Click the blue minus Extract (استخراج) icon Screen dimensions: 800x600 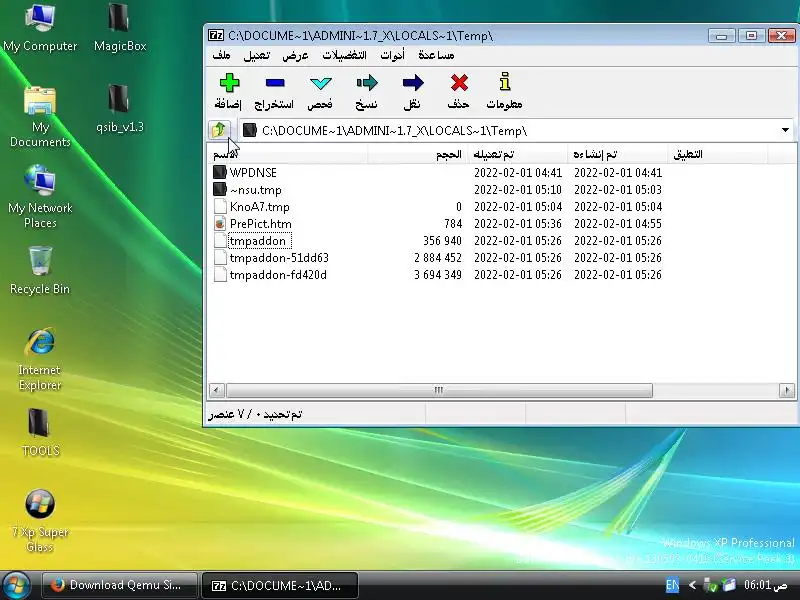tap(274, 83)
